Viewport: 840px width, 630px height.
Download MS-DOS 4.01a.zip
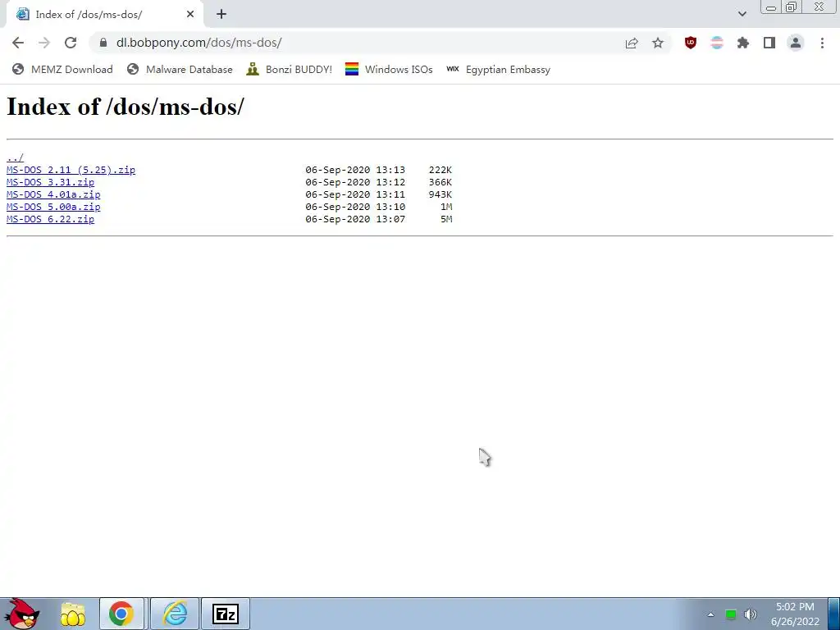tap(53, 194)
